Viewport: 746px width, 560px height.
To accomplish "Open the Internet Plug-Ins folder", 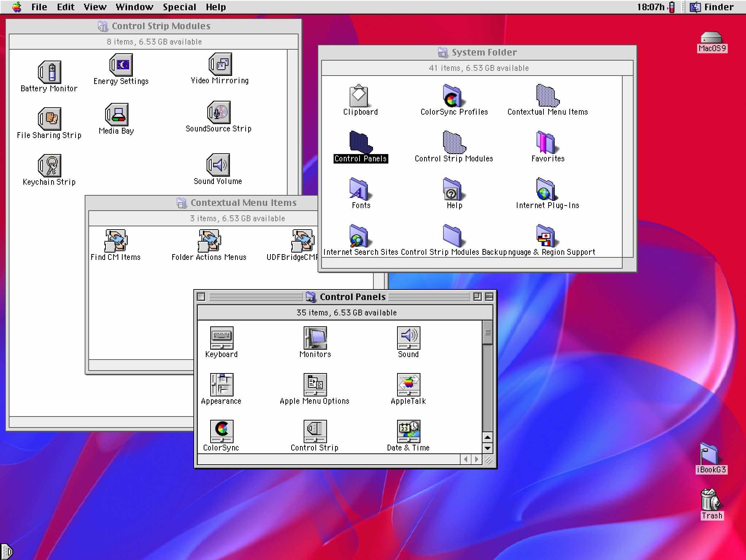I will [545, 191].
